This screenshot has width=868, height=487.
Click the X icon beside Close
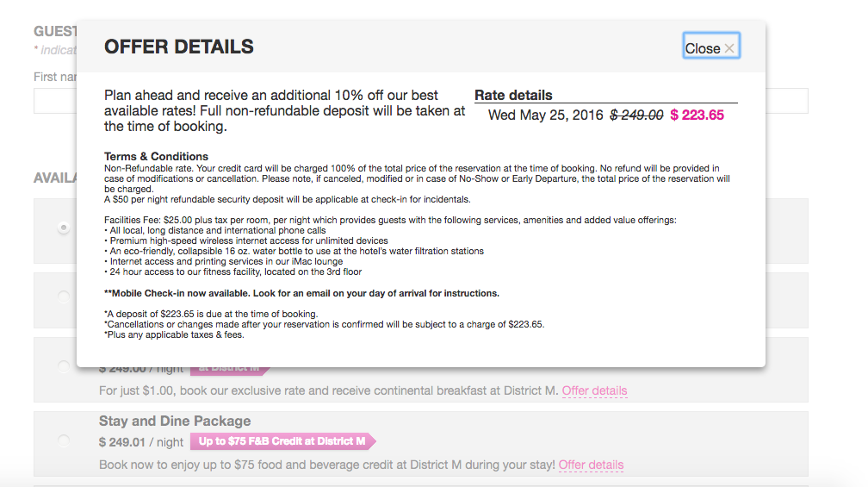[729, 49]
